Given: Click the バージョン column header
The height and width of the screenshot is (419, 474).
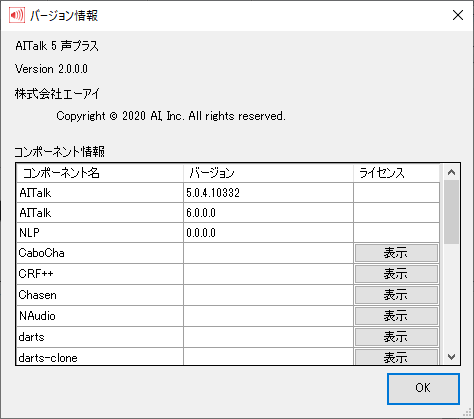Looking at the screenshot, I should click(268, 173).
